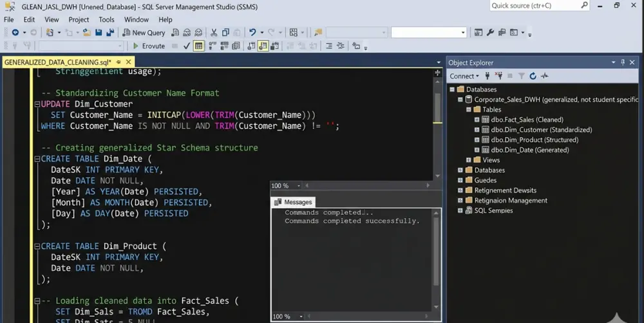
Task: Expand the dbo.Dim_Customer (Standardized) table
Action: (x=477, y=130)
